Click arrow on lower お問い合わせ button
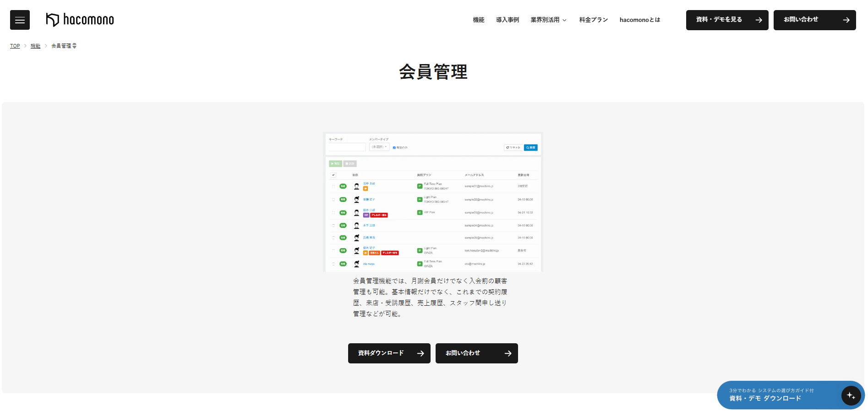868x411 pixels. tap(508, 353)
